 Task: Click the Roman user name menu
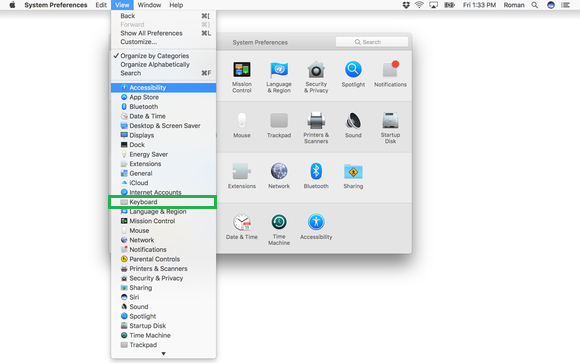click(x=514, y=5)
